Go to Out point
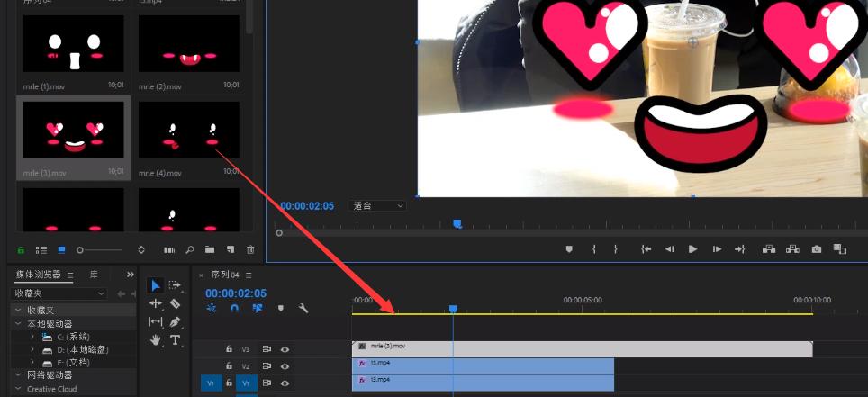This screenshot has height=397, width=868. (739, 249)
